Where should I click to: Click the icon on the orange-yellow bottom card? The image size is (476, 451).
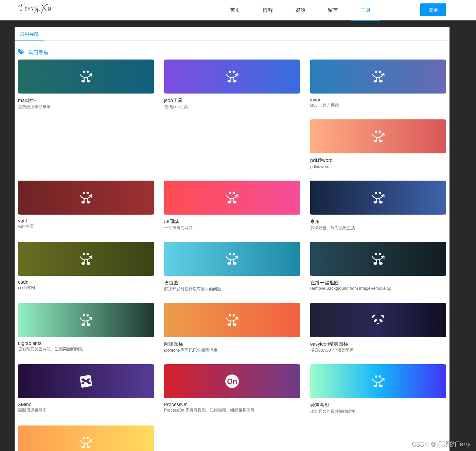pyautogui.click(x=86, y=442)
